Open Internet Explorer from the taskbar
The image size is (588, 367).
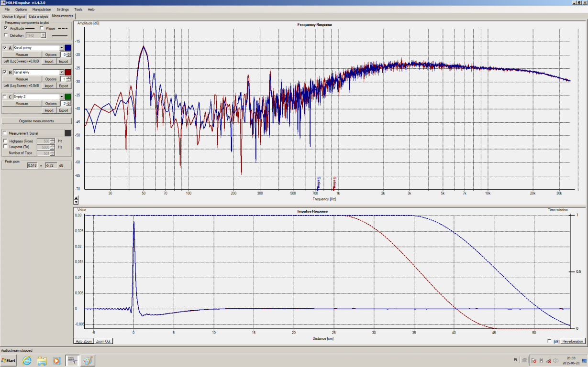(x=27, y=361)
